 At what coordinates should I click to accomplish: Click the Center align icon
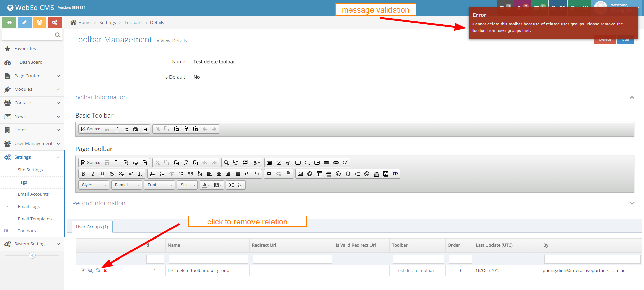click(x=219, y=174)
